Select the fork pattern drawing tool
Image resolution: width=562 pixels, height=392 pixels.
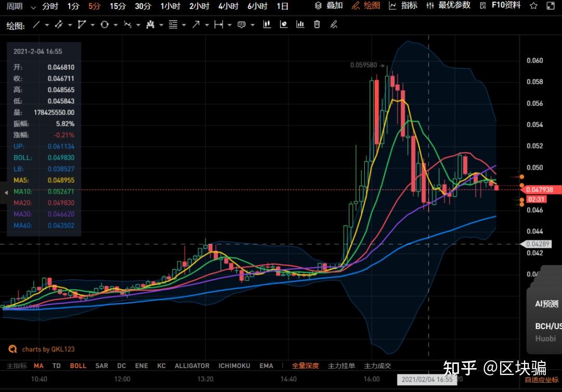[150, 25]
